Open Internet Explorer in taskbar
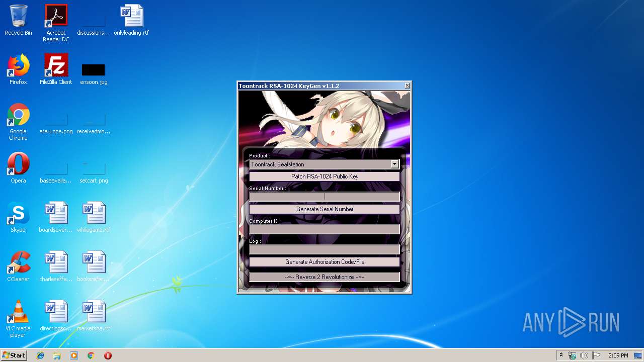Viewport: 644px width, 362px height. click(x=40, y=355)
